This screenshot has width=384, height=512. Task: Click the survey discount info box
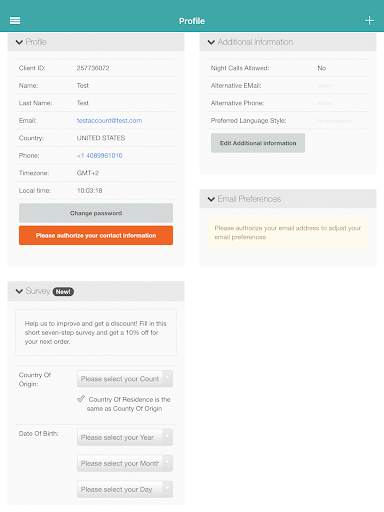click(96, 333)
